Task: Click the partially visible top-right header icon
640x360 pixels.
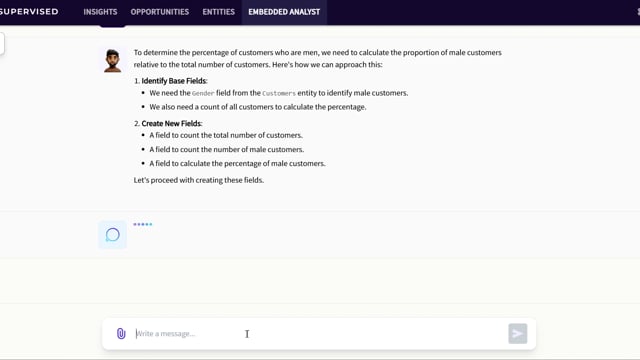Action: point(638,12)
